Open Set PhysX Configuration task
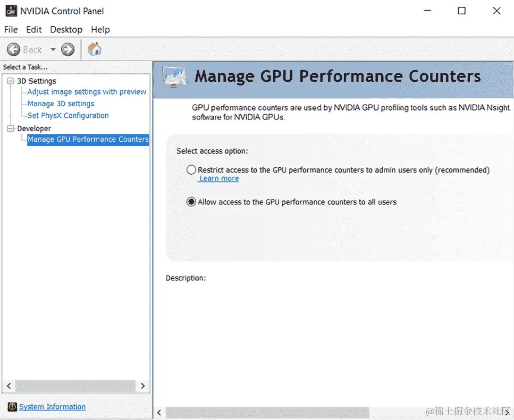This screenshot has height=420, width=514. [x=68, y=115]
